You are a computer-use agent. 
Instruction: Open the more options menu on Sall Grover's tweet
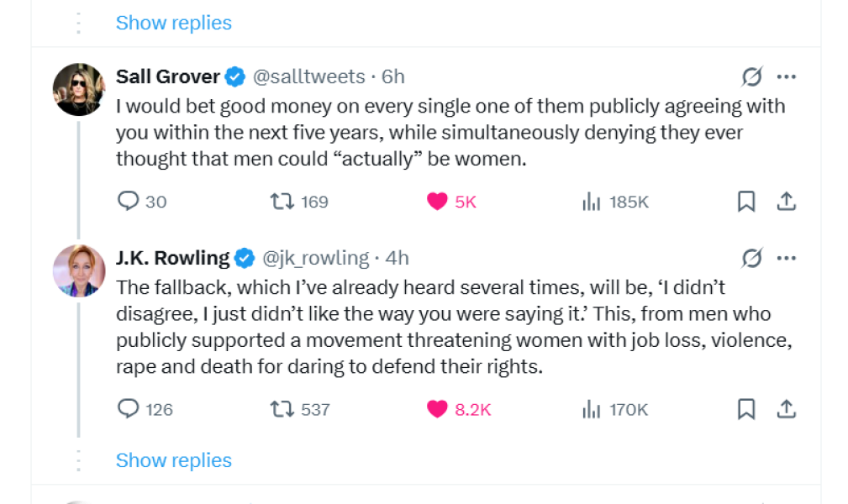click(787, 76)
